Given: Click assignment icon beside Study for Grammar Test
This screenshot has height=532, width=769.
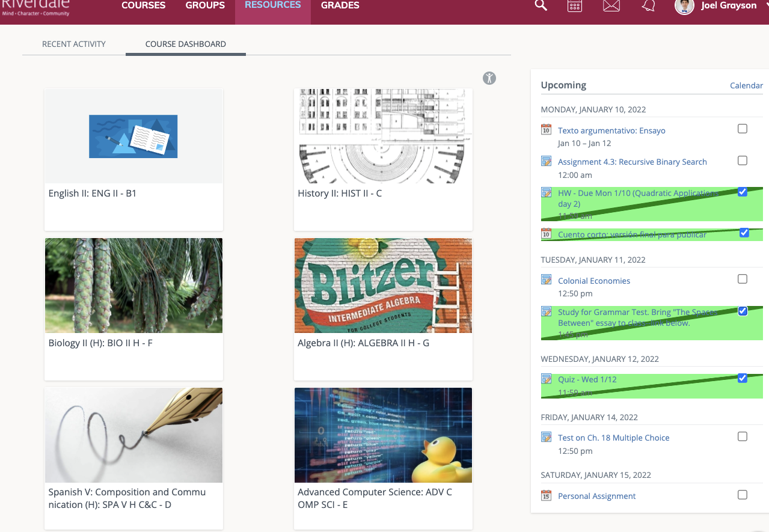Looking at the screenshot, I should (546, 311).
